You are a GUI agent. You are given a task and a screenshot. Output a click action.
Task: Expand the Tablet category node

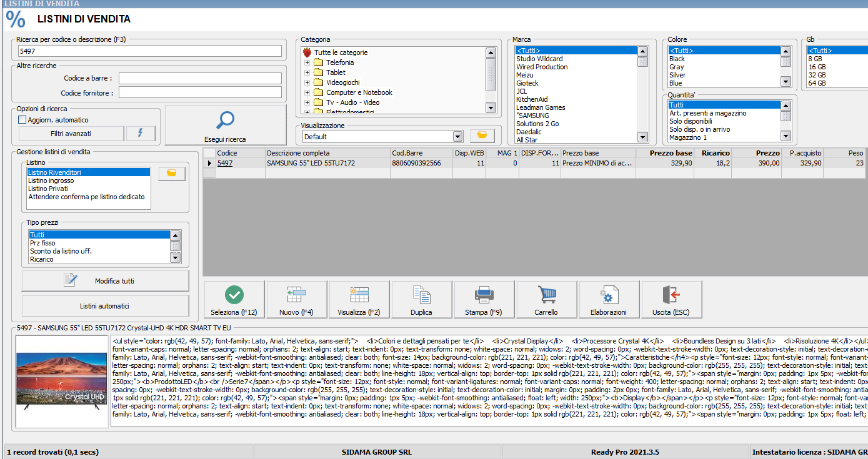[x=307, y=72]
